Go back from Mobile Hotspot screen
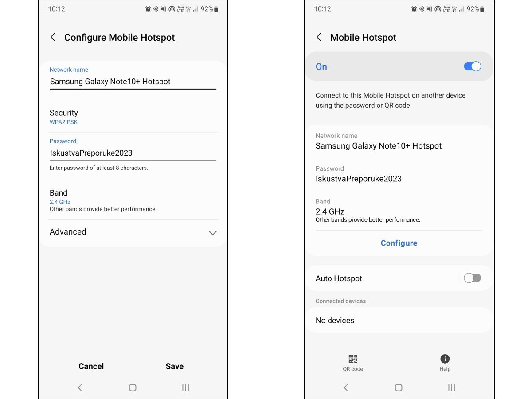Image resolution: width=532 pixels, height=399 pixels. point(319,37)
